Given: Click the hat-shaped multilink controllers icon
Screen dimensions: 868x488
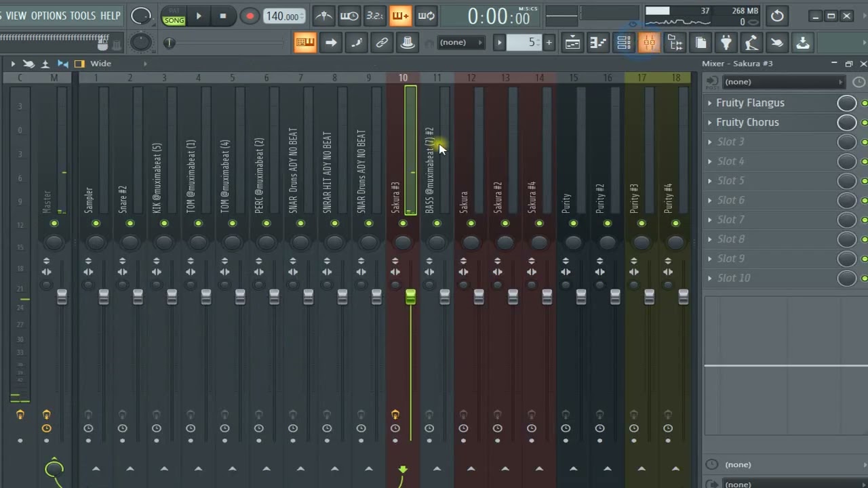Looking at the screenshot, I should (408, 43).
